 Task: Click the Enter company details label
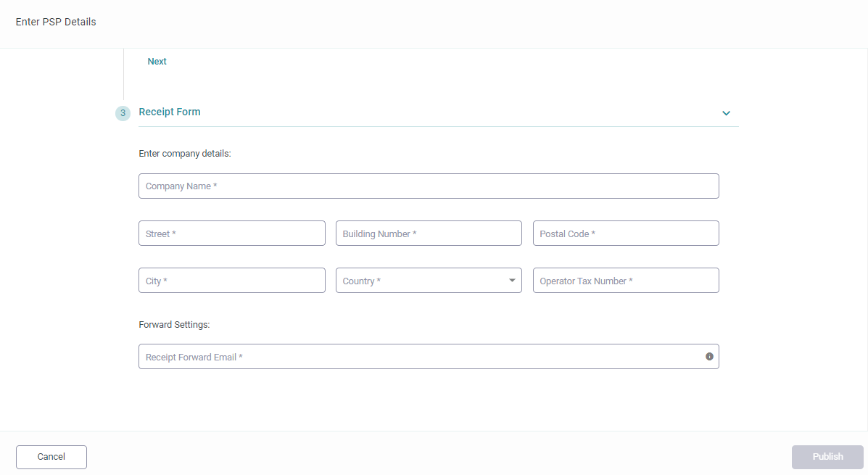pos(184,153)
